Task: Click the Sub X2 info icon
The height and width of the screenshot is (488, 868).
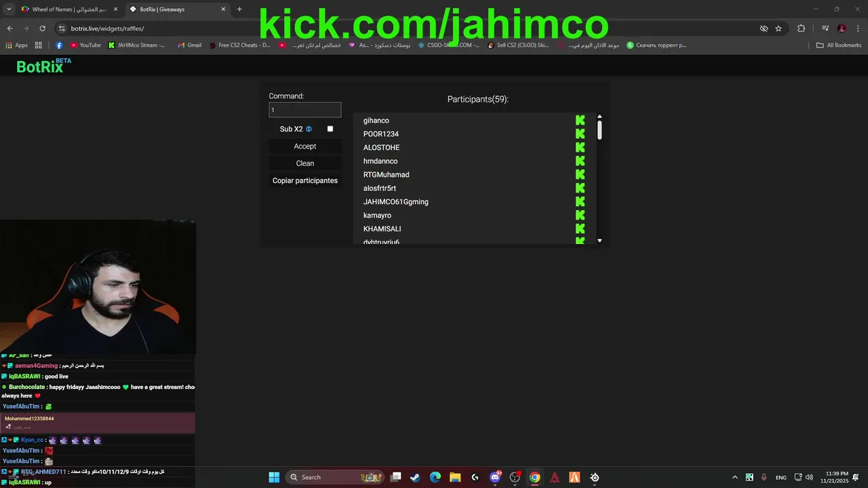Action: (x=309, y=129)
